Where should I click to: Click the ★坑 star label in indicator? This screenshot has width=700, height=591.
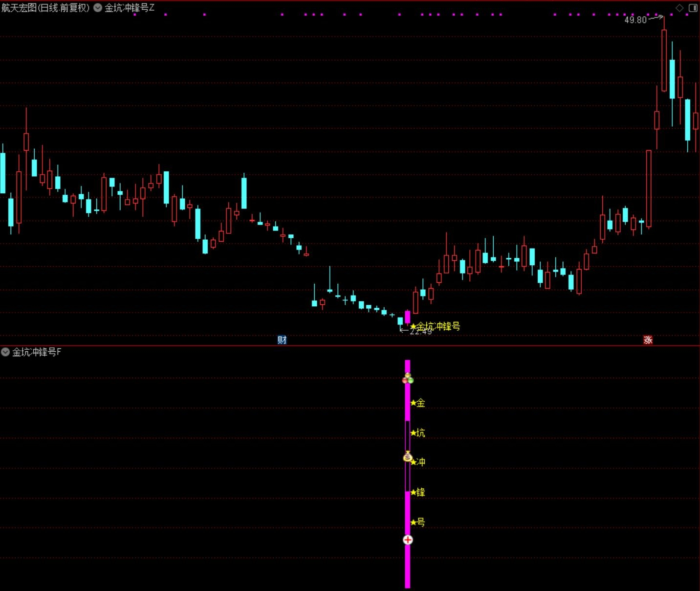point(418,433)
